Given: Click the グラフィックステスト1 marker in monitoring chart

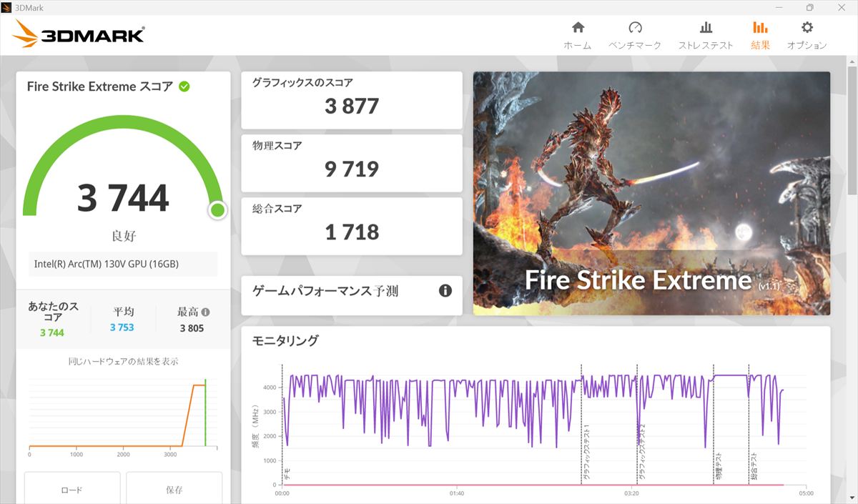Looking at the screenshot, I should tap(586, 452).
